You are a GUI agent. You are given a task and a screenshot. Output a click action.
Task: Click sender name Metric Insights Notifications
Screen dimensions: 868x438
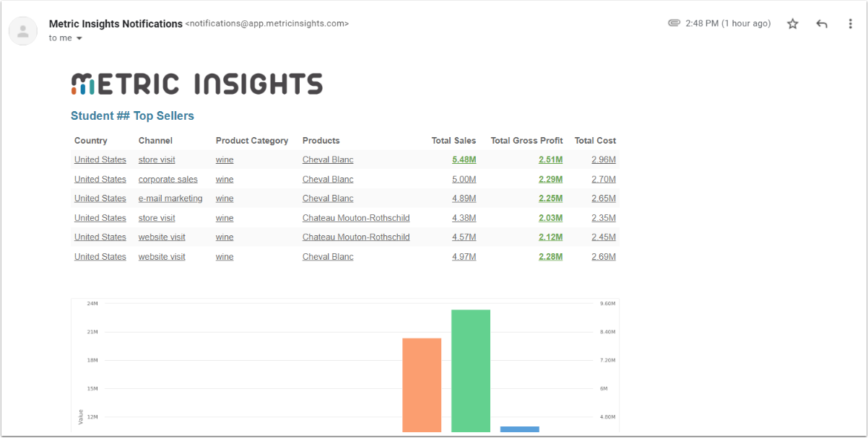(116, 24)
